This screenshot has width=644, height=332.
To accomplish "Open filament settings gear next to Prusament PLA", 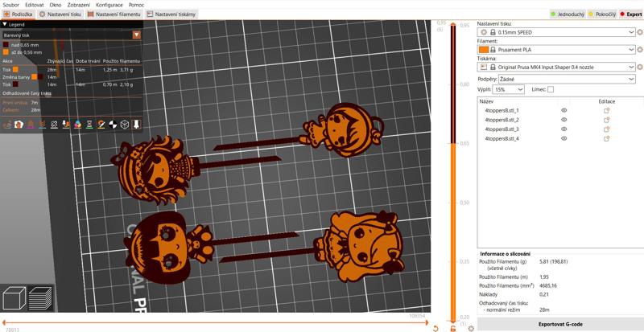I will tap(640, 50).
